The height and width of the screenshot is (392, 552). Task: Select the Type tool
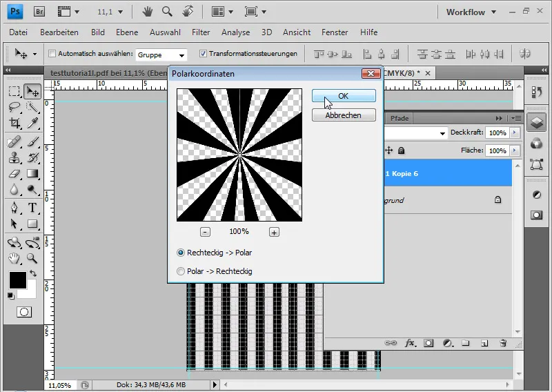[32, 208]
